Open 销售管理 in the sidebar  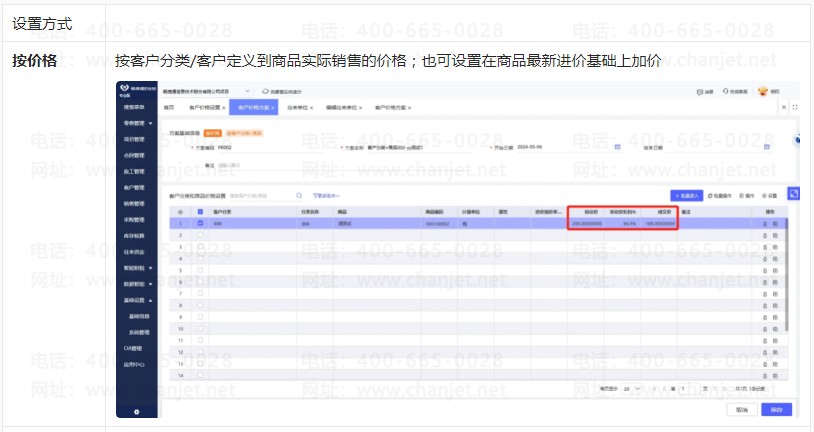(134, 204)
